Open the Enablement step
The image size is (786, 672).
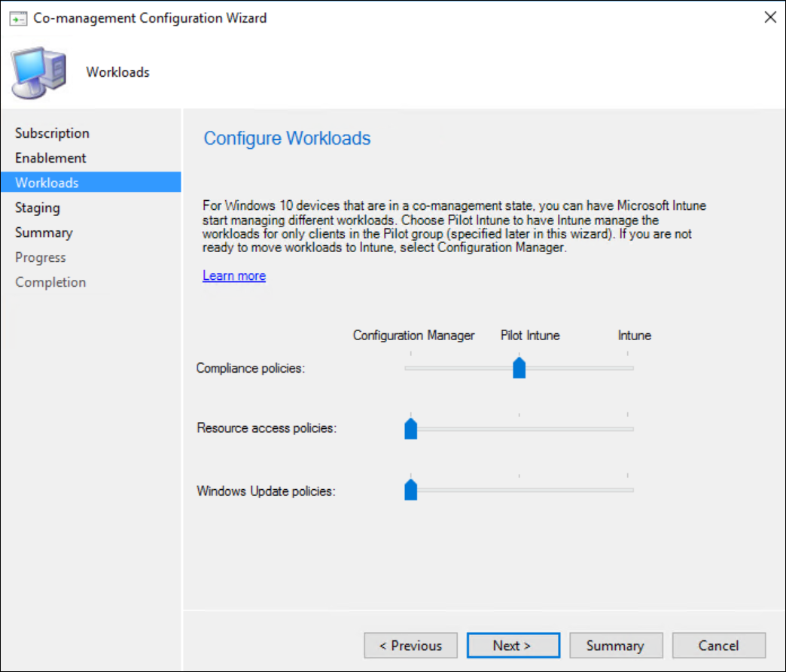pos(50,158)
